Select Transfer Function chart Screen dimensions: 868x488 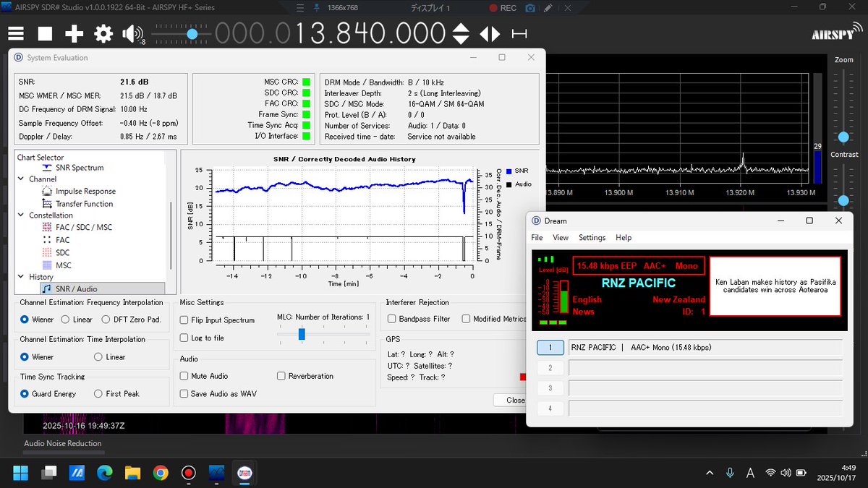pyautogui.click(x=84, y=204)
